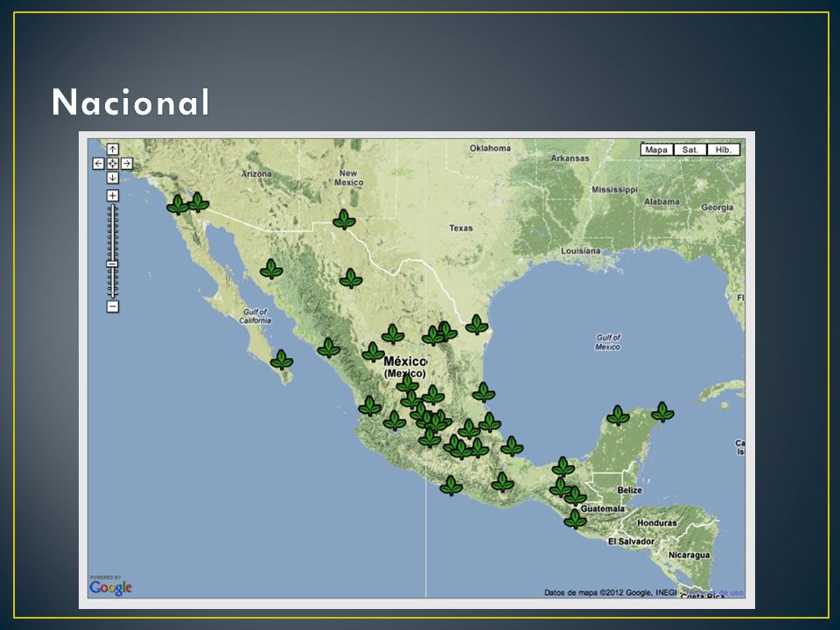Click the center reset-view pan button
Screen dimensions: 840x630
(113, 164)
